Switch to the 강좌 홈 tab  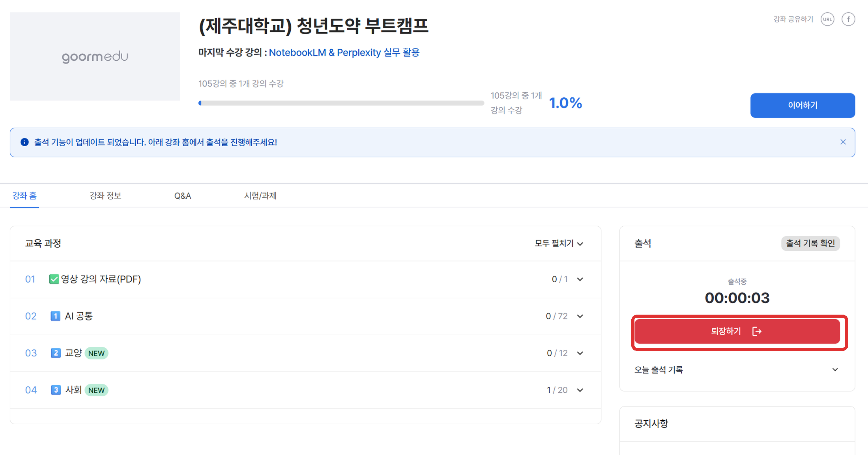[x=24, y=196]
